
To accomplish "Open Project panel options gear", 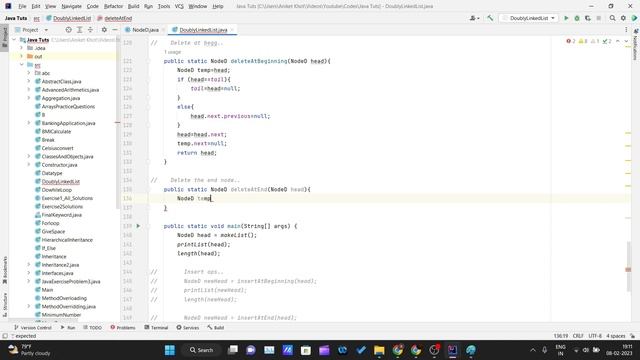I will tap(104, 30).
